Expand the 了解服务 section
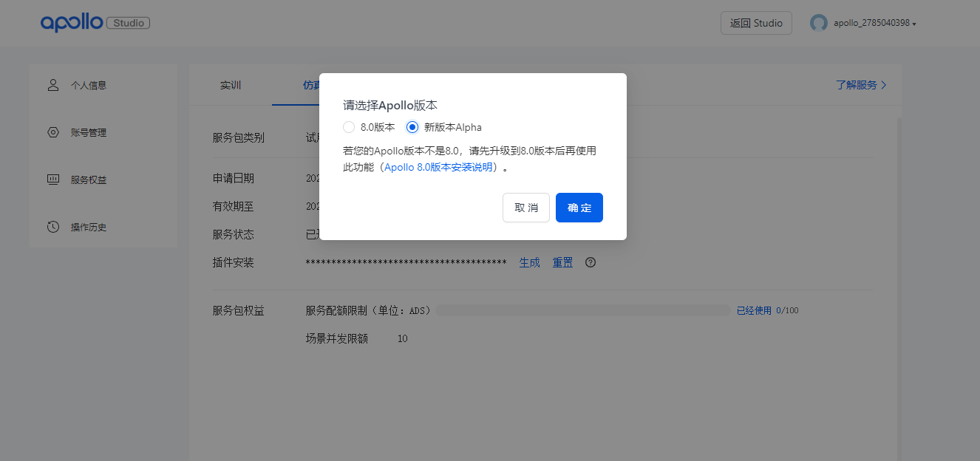This screenshot has height=461, width=980. pos(857,85)
